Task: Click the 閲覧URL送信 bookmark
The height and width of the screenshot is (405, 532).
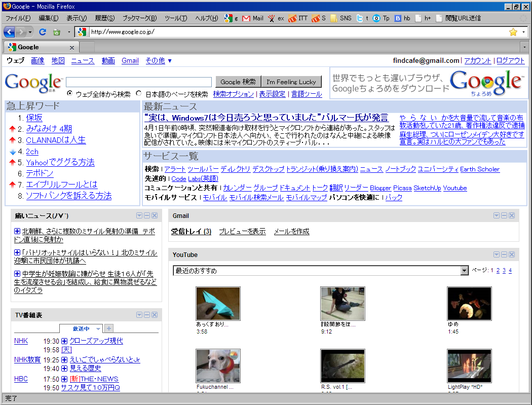Action: [x=459, y=18]
